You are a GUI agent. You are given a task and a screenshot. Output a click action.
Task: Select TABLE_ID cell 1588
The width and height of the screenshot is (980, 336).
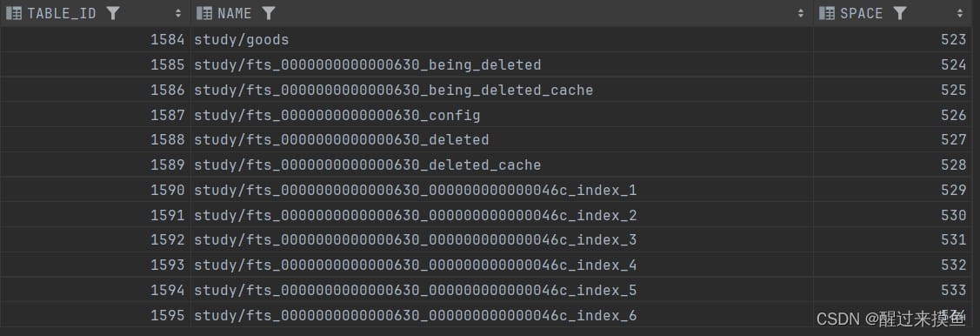point(95,139)
